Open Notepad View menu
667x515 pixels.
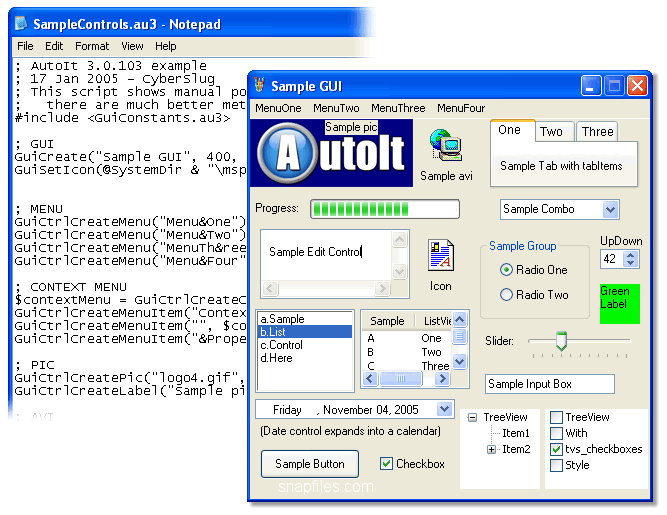pos(132,46)
